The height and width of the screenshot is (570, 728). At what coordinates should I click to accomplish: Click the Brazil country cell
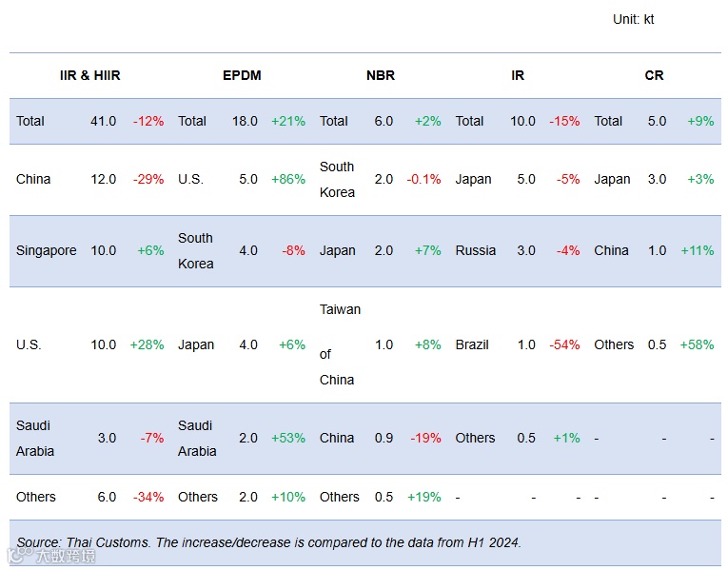[474, 344]
